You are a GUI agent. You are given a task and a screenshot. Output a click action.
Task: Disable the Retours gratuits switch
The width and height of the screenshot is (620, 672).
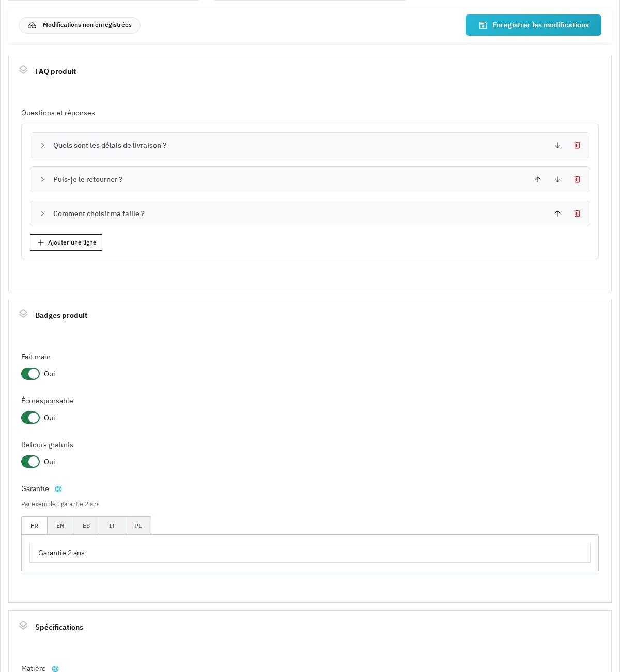pyautogui.click(x=30, y=462)
